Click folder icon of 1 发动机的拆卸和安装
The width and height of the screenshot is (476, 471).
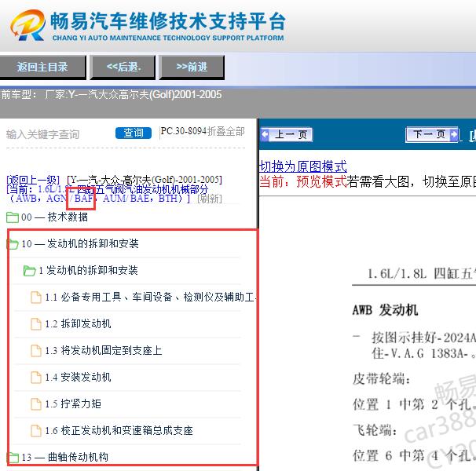(29, 270)
